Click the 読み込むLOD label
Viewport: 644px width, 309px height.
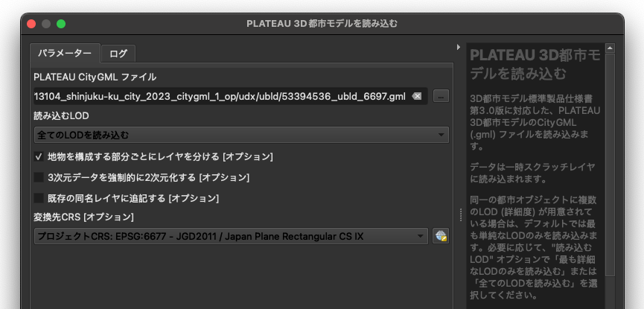click(61, 116)
